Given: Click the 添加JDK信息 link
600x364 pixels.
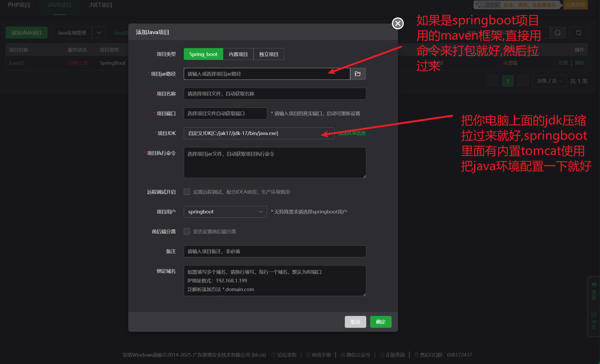Looking at the screenshot, I should point(352,133).
